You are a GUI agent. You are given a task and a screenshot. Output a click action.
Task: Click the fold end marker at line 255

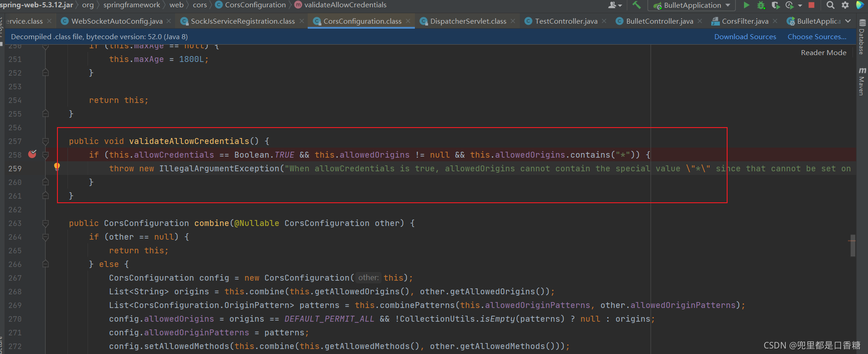coord(46,113)
